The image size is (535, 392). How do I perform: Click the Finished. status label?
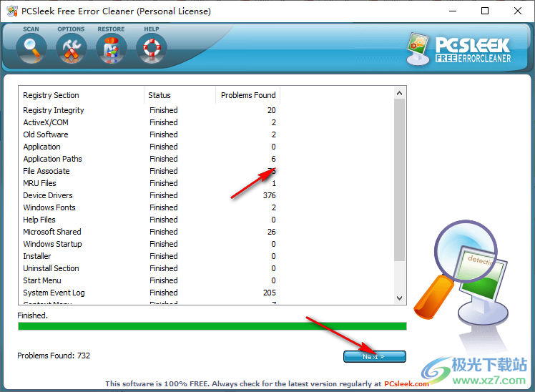pyautogui.click(x=32, y=315)
